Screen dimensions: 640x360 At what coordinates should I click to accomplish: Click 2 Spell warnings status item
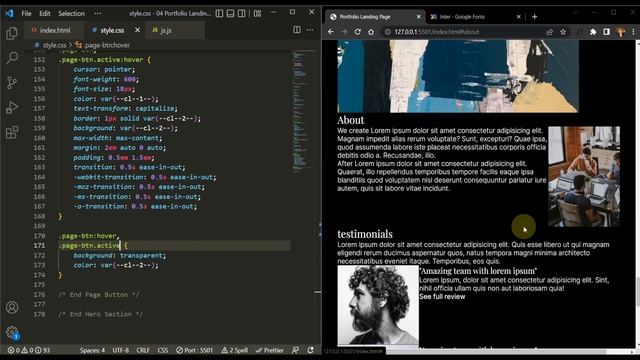click(235, 350)
